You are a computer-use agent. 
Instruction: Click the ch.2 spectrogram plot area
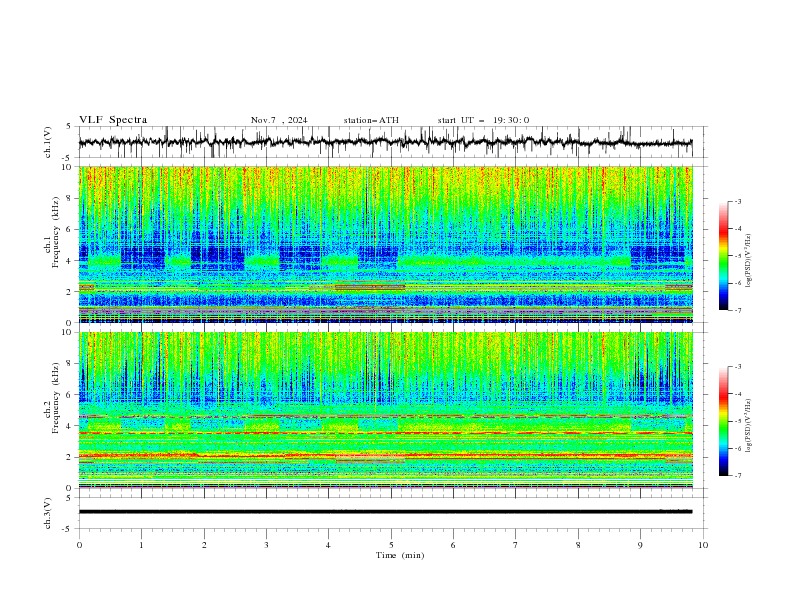pos(386,410)
